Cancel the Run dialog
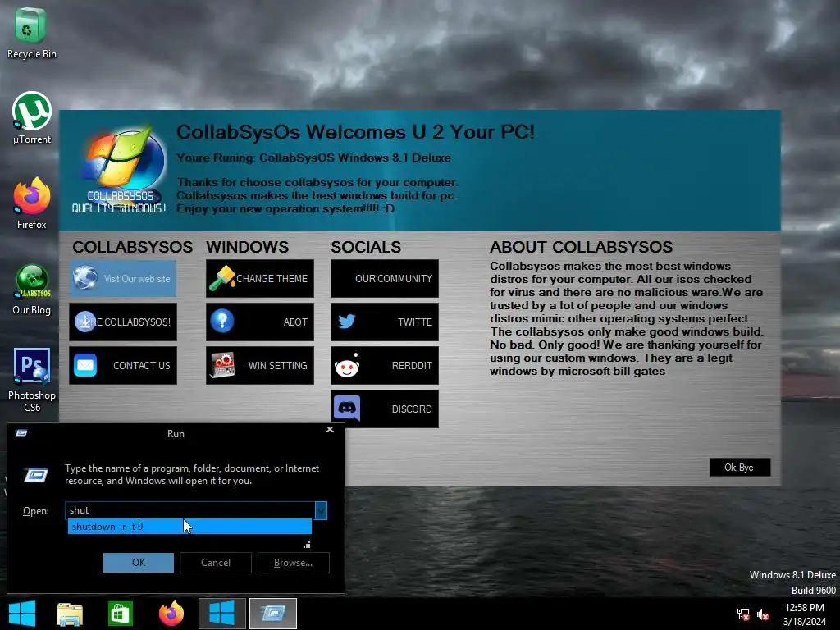The height and width of the screenshot is (630, 840). tap(216, 563)
